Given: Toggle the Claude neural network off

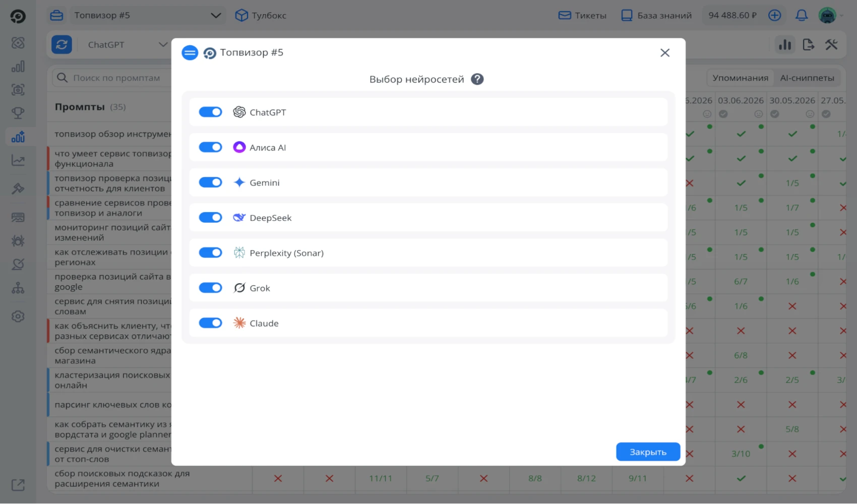Looking at the screenshot, I should (210, 323).
